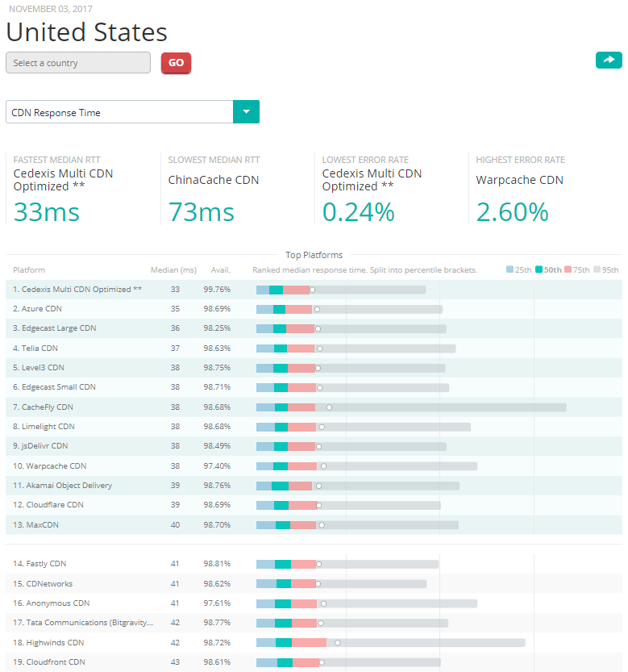Click the 33ms fastest median value

(46, 211)
